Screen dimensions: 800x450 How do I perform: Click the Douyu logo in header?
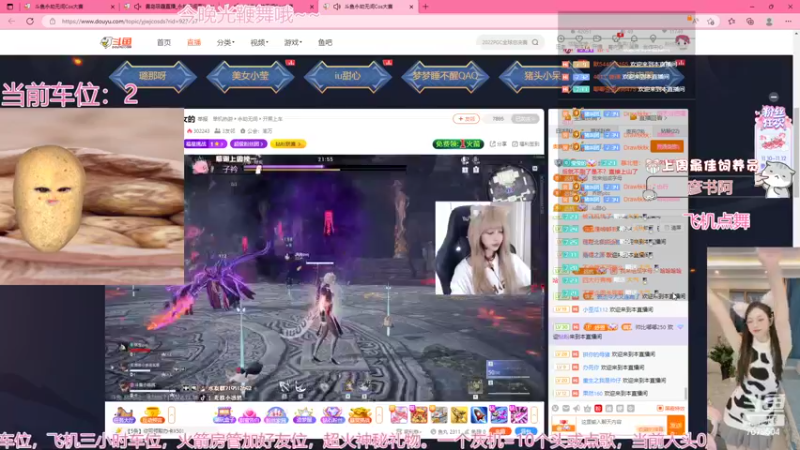click(116, 42)
